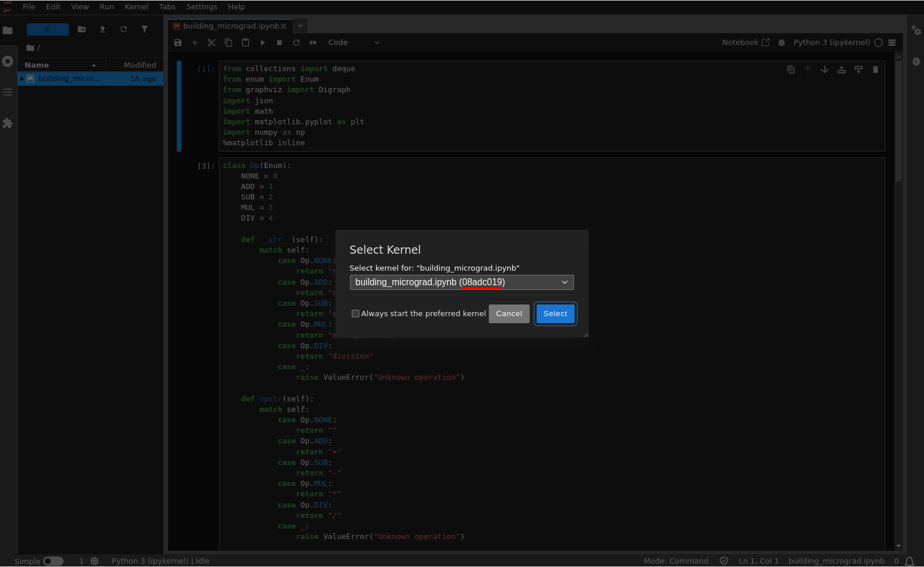Screen dimensions: 924x567
Task: Click the first code cell imports editor
Action: [552, 106]
